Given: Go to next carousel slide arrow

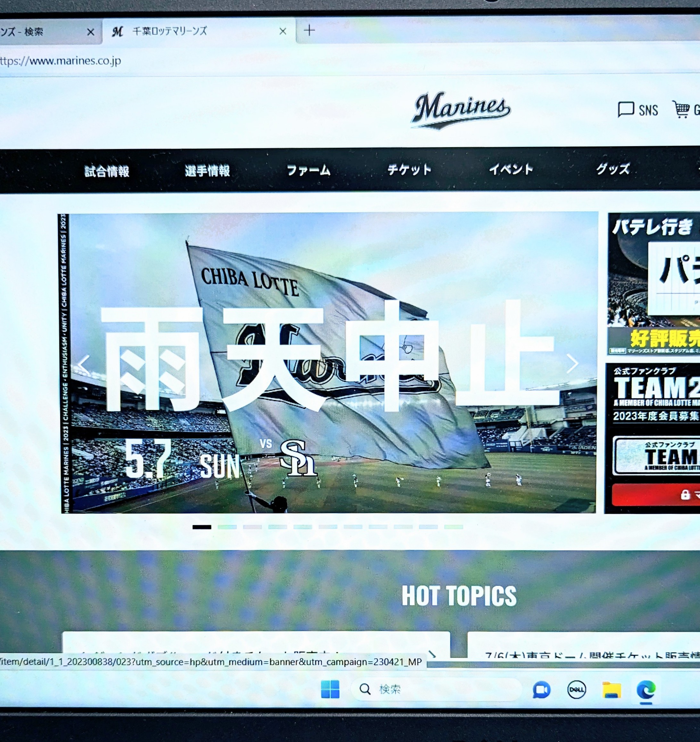Looking at the screenshot, I should (x=572, y=363).
